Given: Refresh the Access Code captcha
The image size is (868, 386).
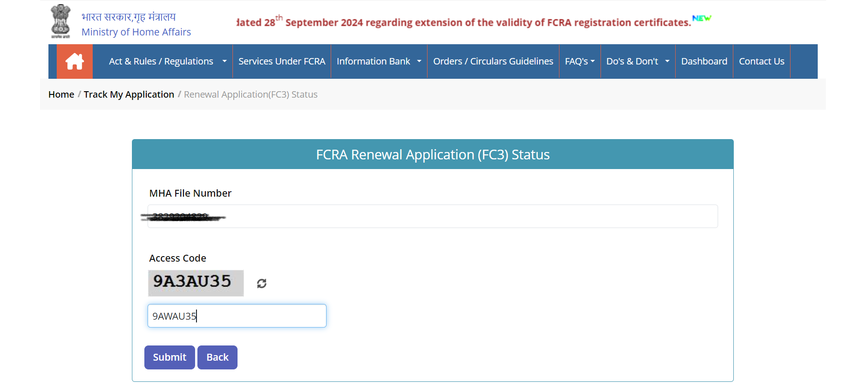Looking at the screenshot, I should pyautogui.click(x=261, y=283).
